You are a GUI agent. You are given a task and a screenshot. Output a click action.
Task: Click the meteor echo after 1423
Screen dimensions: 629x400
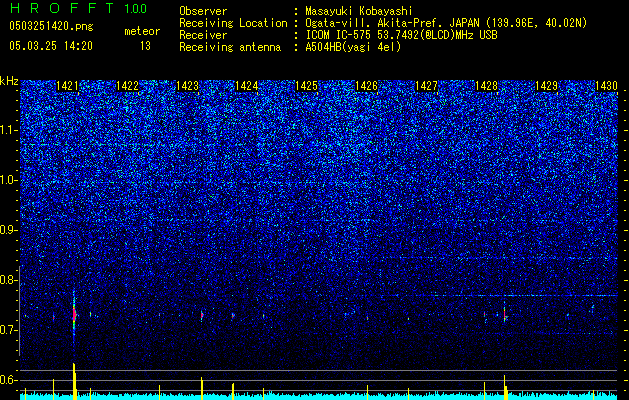pos(202,315)
